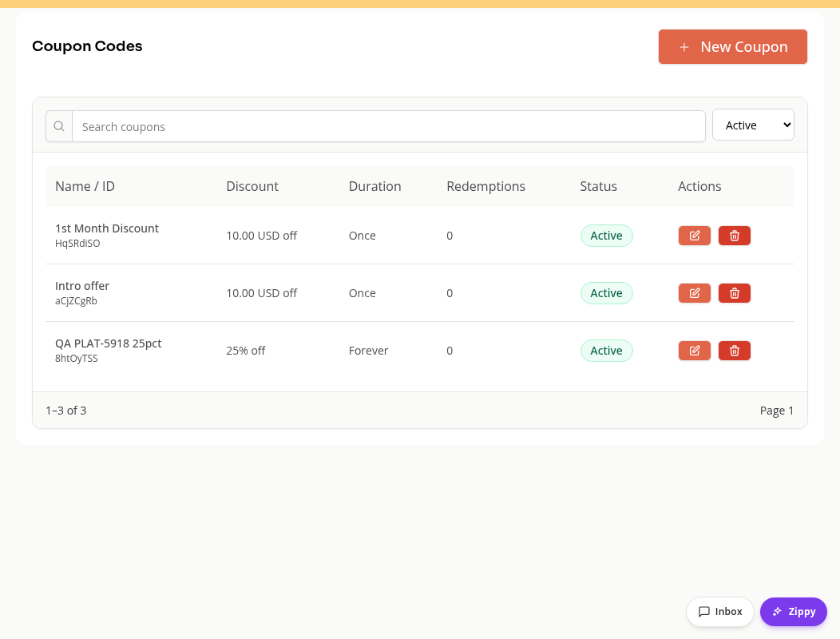Select the QA PLAT-5918 25pct name
Viewport: 840px width, 639px height.
pos(109,343)
